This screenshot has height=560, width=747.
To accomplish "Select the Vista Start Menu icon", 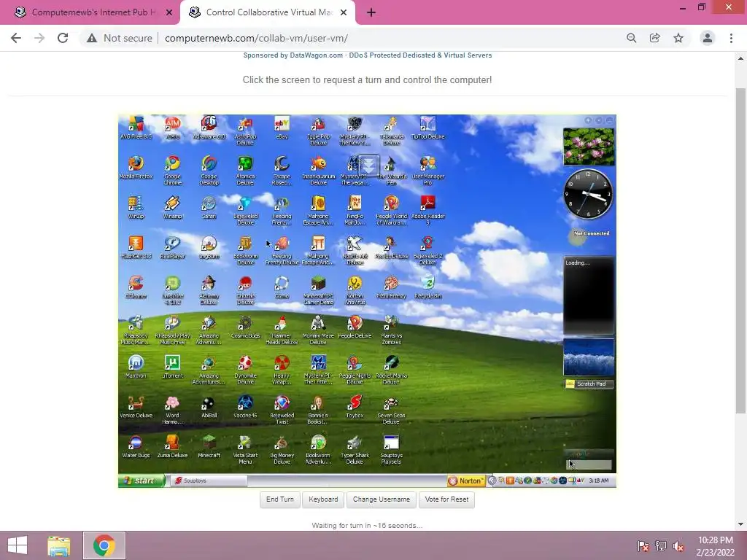I will [245, 449].
